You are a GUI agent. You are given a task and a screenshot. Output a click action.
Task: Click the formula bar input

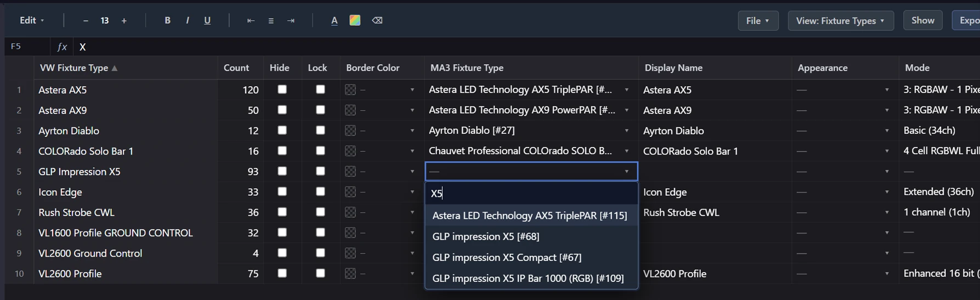[526, 47]
